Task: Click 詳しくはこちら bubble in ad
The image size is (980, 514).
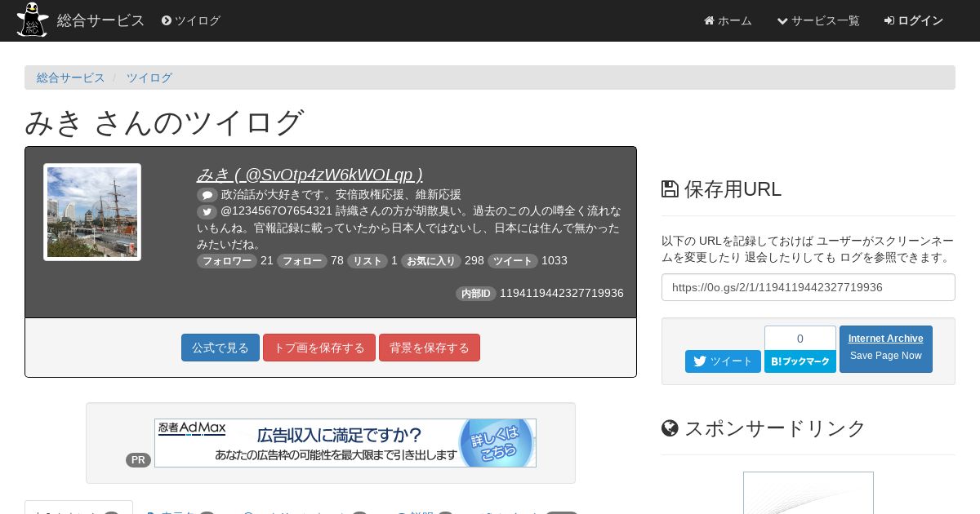Action: (x=496, y=443)
